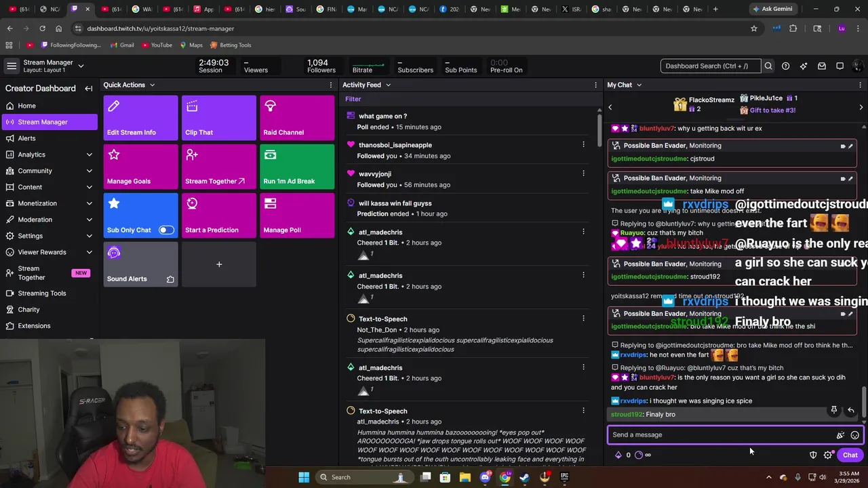The image size is (868, 488).
Task: Open the sparkle what's new icon
Action: (804, 66)
